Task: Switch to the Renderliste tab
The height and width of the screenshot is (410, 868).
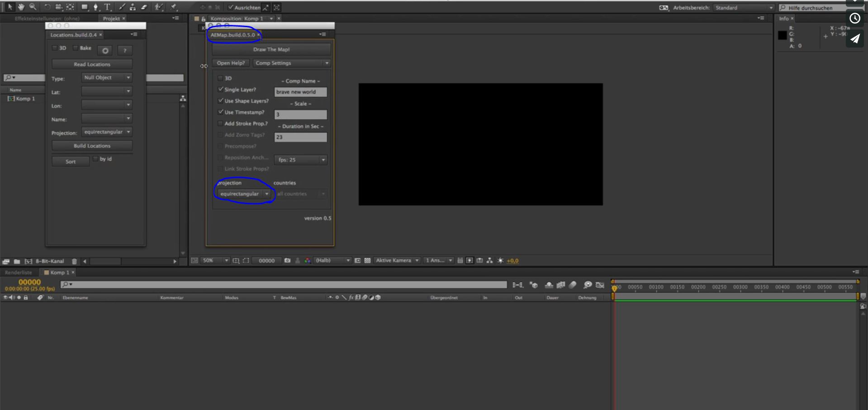Action: (19, 272)
